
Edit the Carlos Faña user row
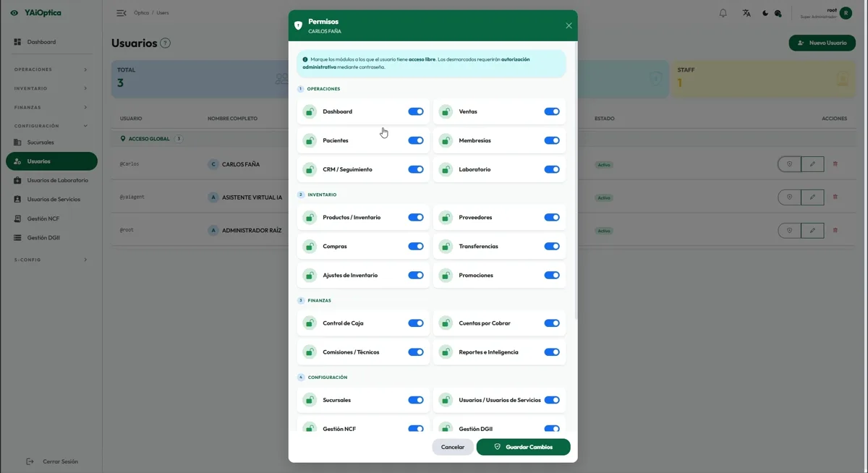(812, 164)
